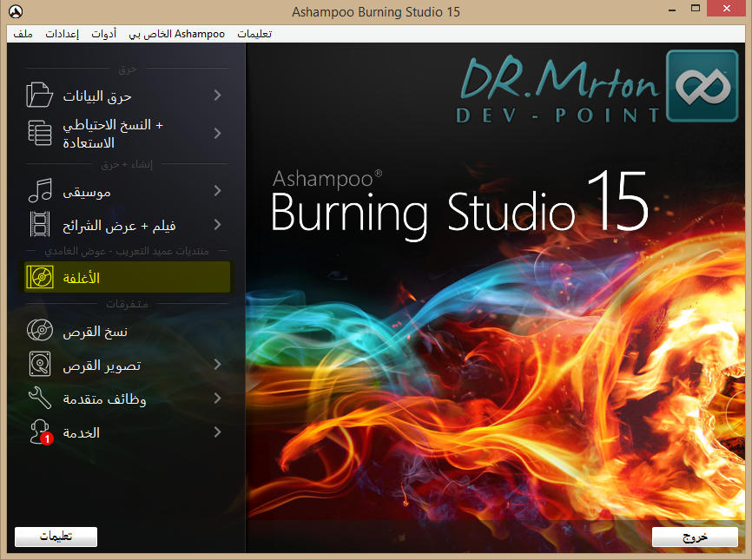This screenshot has height=560, width=752.
Task: Expand the الخدمة submenu arrow
Action: 217,432
